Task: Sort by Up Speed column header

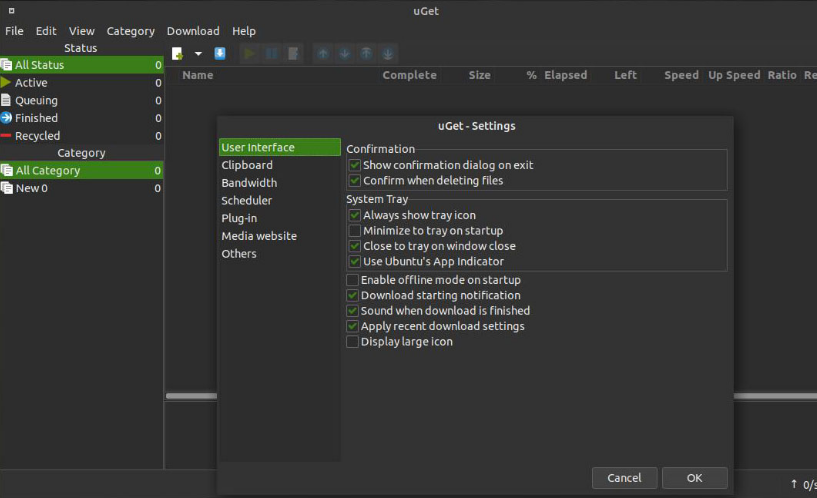Action: (734, 75)
